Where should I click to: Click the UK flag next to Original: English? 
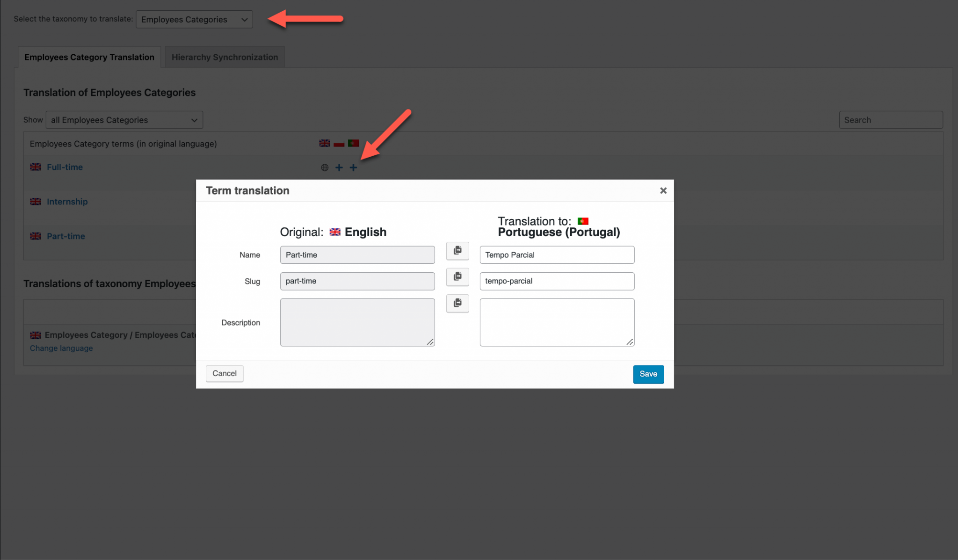pos(335,232)
